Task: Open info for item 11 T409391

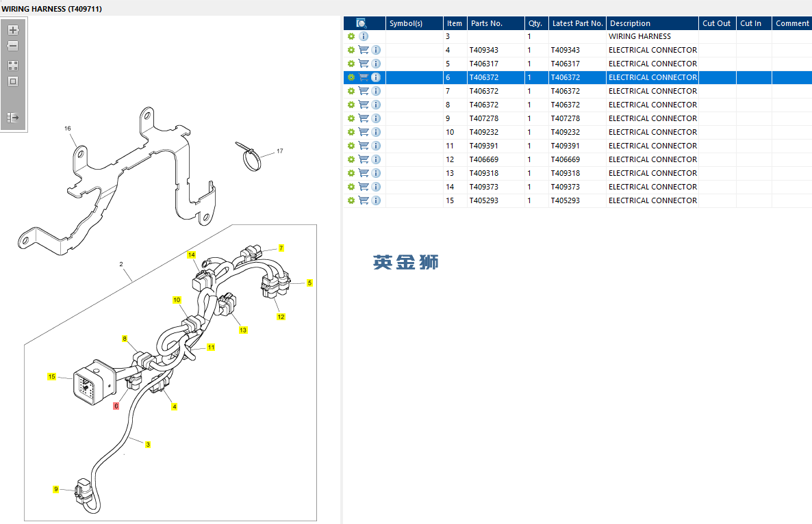Action: pyautogui.click(x=376, y=146)
